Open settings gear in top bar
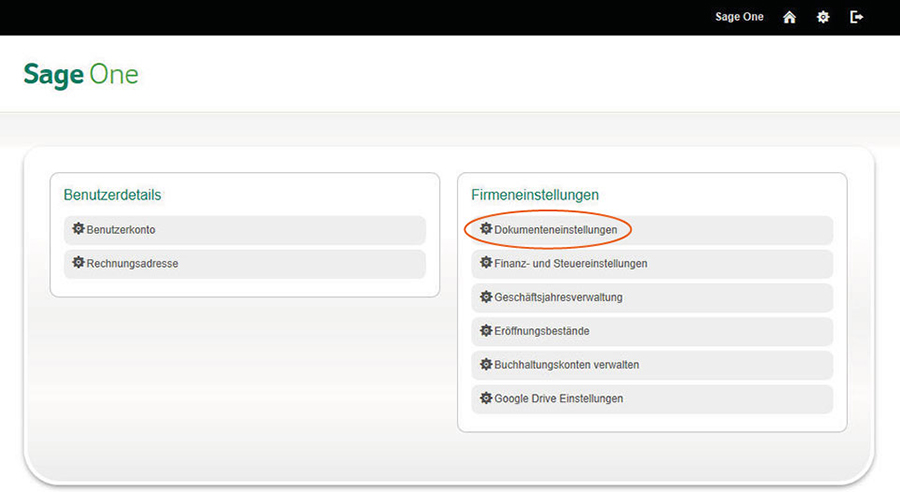This screenshot has width=900, height=492. click(x=823, y=17)
